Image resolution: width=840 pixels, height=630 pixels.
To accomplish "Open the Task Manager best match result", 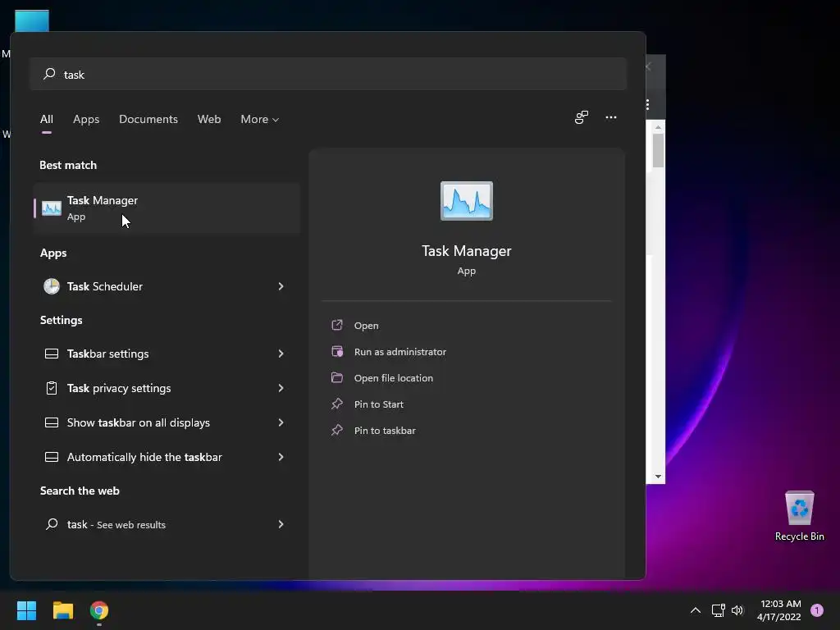I will click(x=167, y=208).
